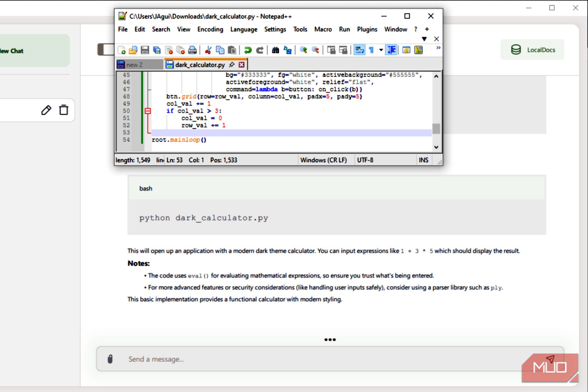Open the View menu
Viewport: 588px width, 392px height.
pos(184,29)
